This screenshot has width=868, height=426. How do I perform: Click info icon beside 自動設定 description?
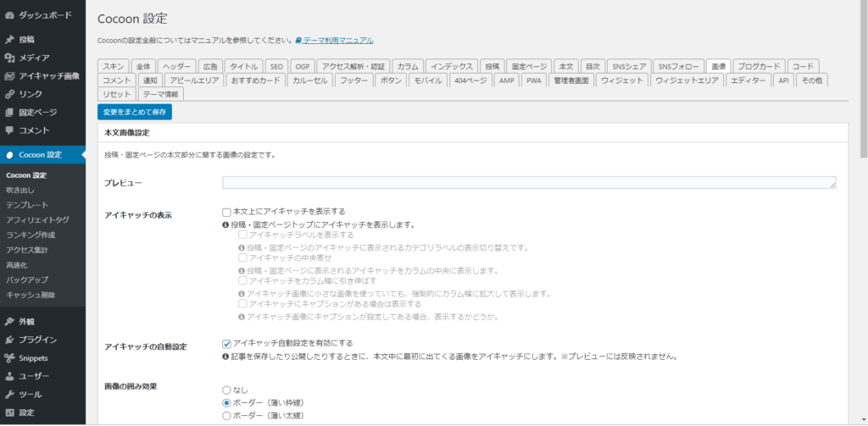(225, 357)
